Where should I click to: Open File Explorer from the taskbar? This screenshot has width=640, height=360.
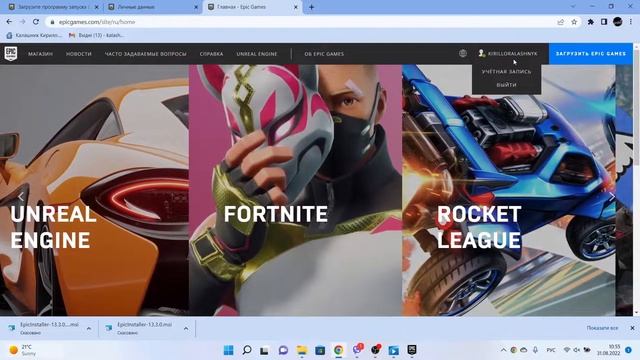(x=302, y=350)
